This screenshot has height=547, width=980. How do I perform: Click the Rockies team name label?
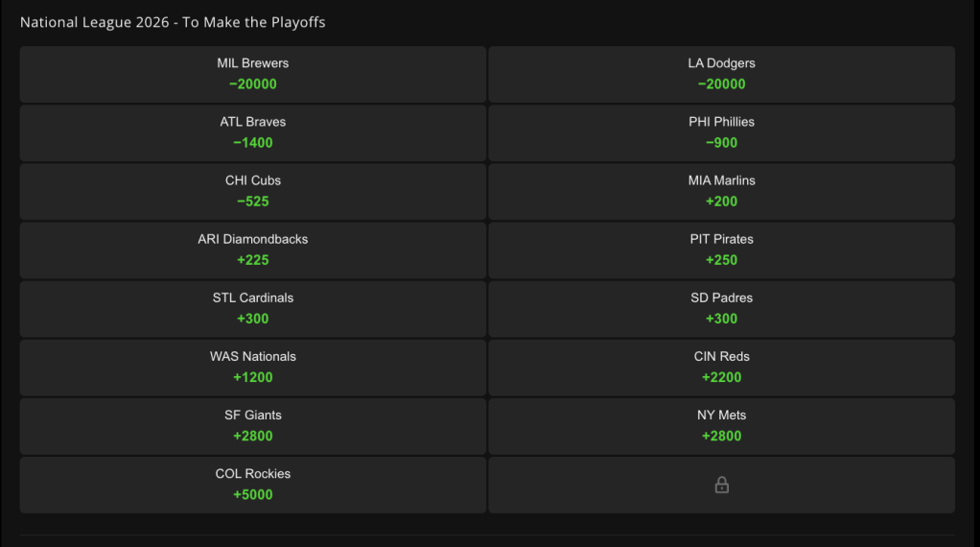coord(252,474)
